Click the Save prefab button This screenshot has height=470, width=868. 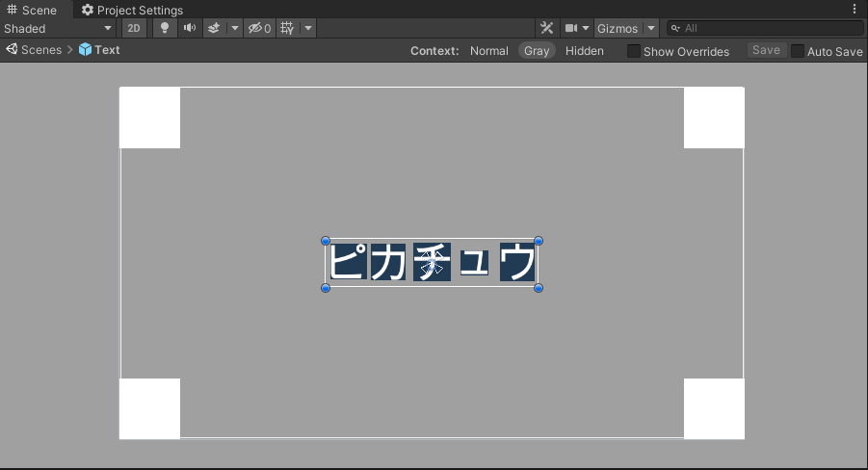tap(766, 50)
